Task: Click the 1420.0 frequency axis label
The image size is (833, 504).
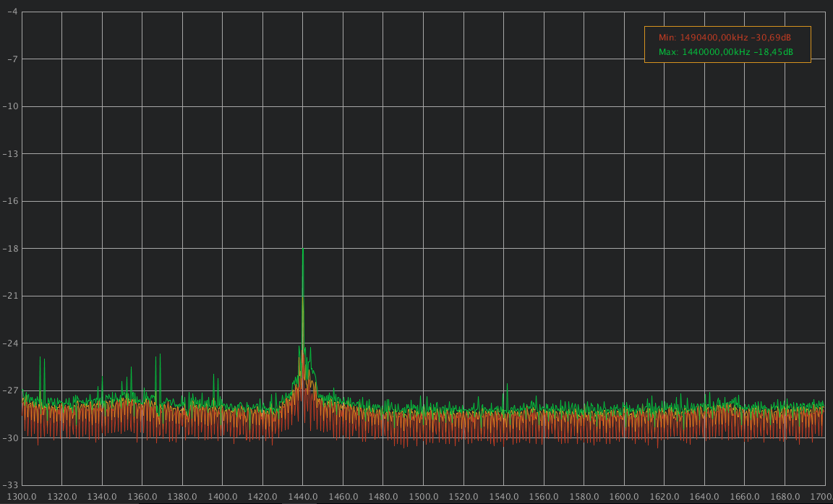Action: coord(262,497)
